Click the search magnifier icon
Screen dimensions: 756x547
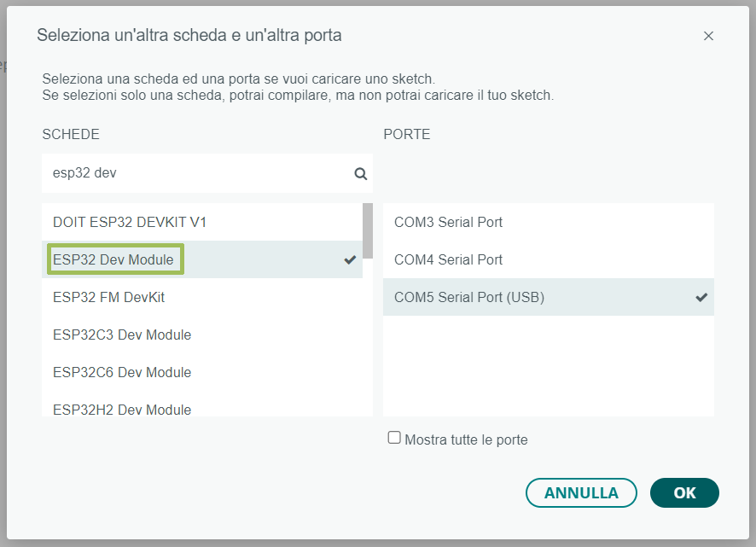click(x=360, y=173)
